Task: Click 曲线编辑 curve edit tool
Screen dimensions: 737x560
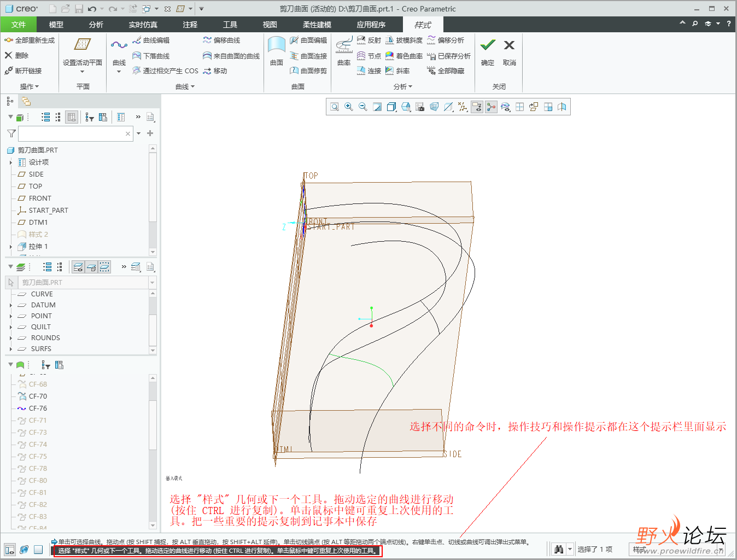Action: click(151, 40)
